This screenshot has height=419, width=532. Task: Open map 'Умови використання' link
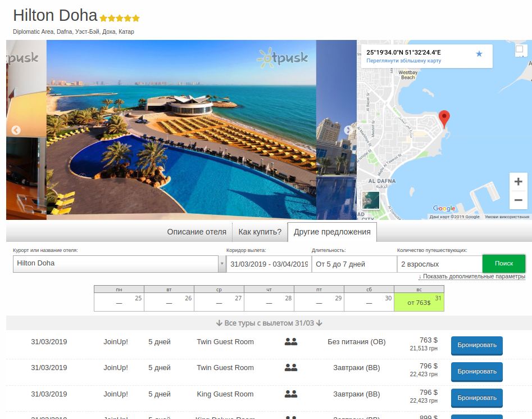coord(507,217)
